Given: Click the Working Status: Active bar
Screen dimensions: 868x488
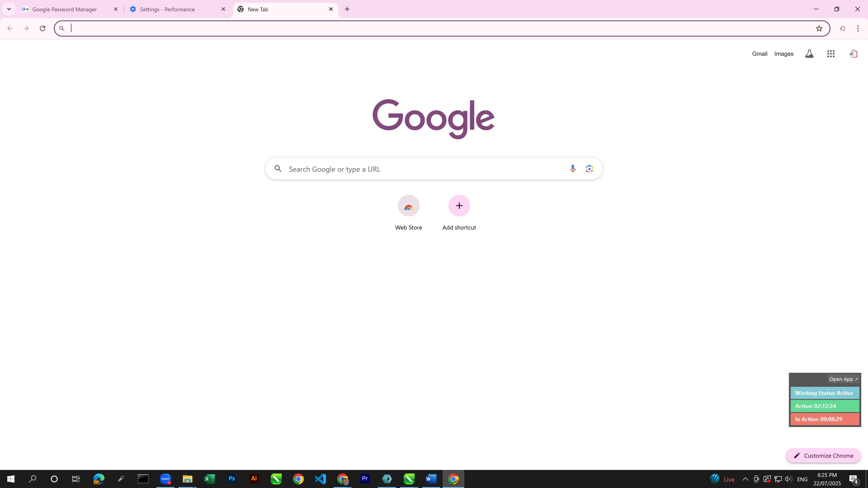Looking at the screenshot, I should click(x=825, y=393).
